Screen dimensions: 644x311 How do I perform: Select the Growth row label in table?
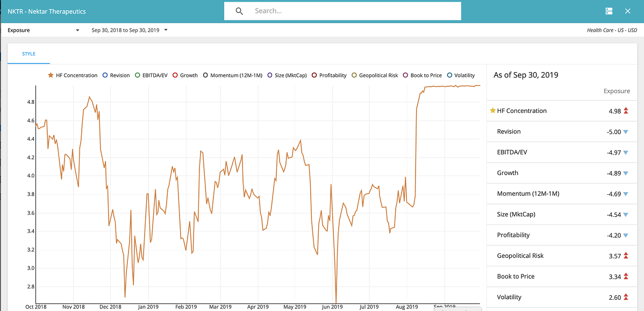[507, 173]
